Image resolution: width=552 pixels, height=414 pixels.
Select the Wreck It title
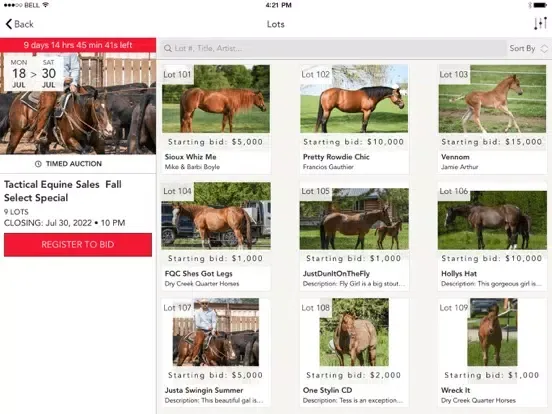456,390
